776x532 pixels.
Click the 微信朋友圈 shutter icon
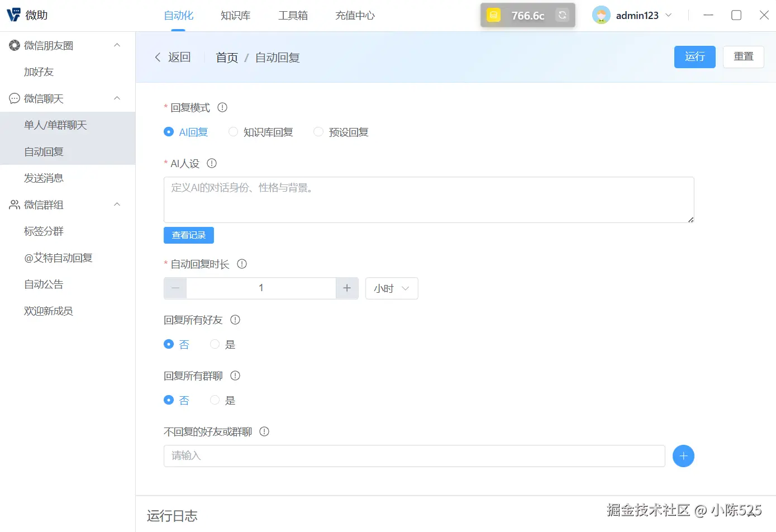coord(15,45)
